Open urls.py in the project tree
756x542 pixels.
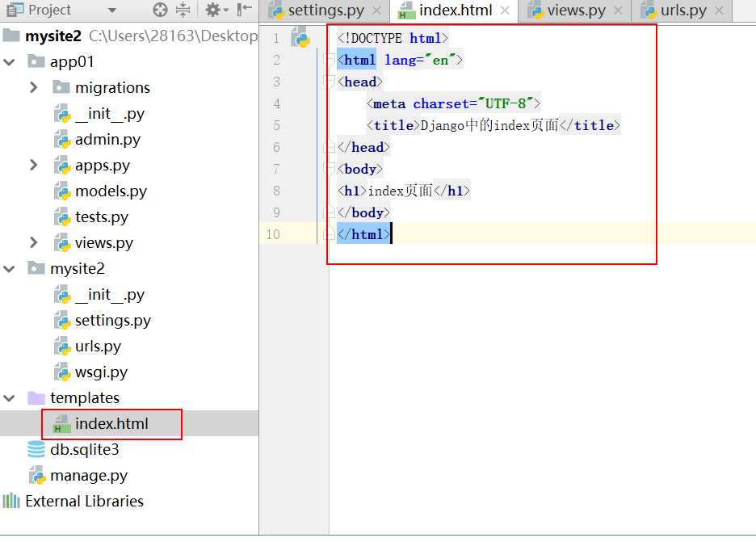[x=98, y=347]
